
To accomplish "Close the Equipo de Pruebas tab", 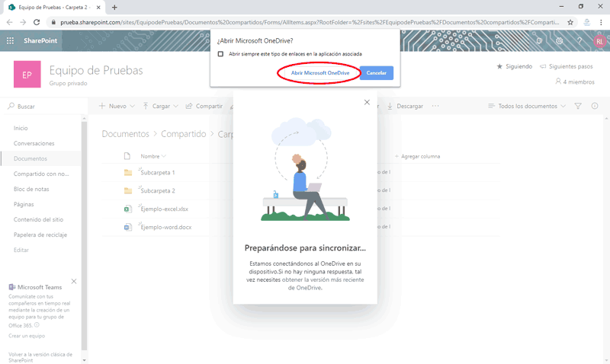I will point(98,8).
